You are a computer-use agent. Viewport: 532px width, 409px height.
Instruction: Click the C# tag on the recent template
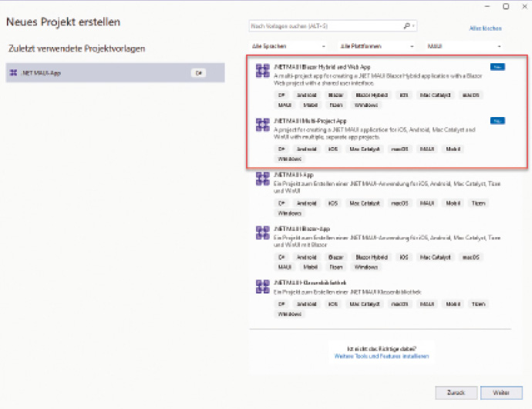[x=198, y=73]
